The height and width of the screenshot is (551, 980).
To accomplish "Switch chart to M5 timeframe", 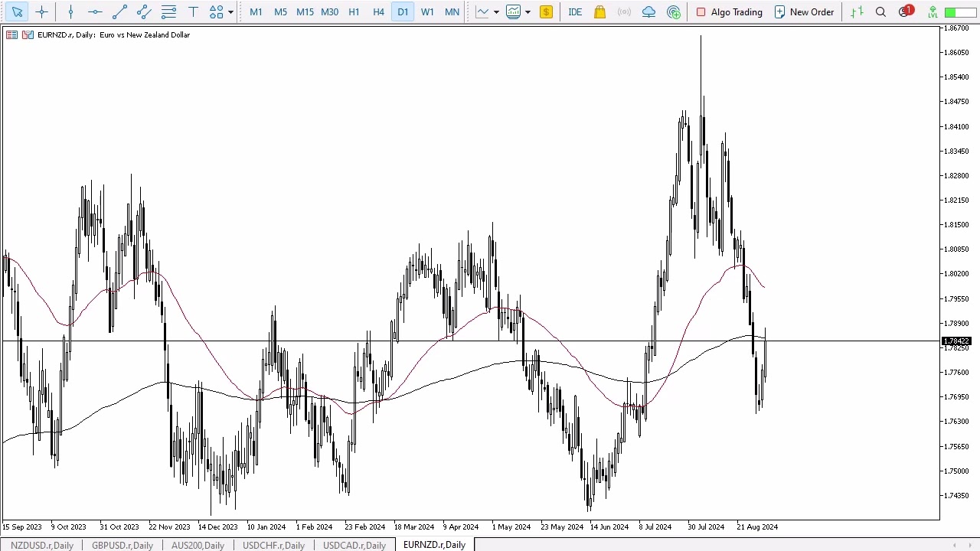I will 280,11.
